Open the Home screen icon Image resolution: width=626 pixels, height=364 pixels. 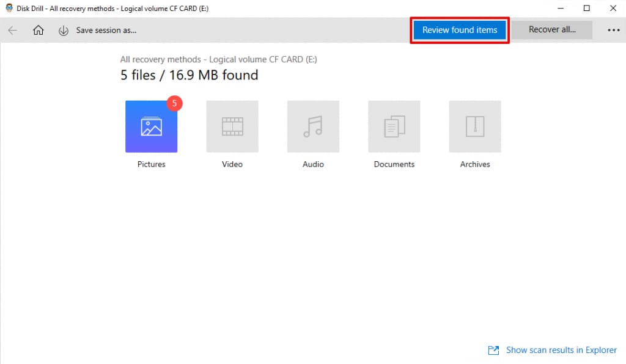[x=39, y=31]
